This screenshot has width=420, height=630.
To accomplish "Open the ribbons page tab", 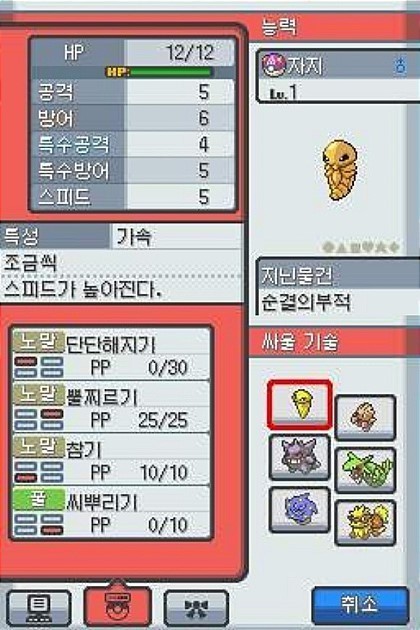I will [197, 607].
